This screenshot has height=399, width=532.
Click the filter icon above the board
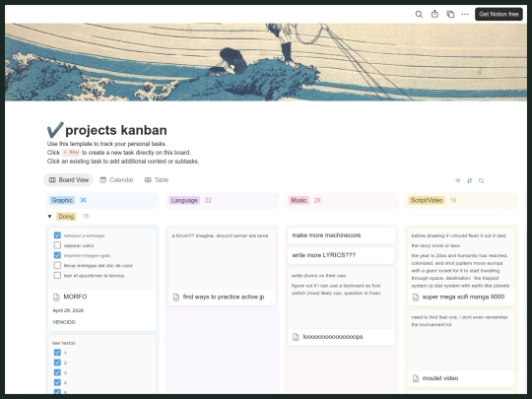coord(458,181)
